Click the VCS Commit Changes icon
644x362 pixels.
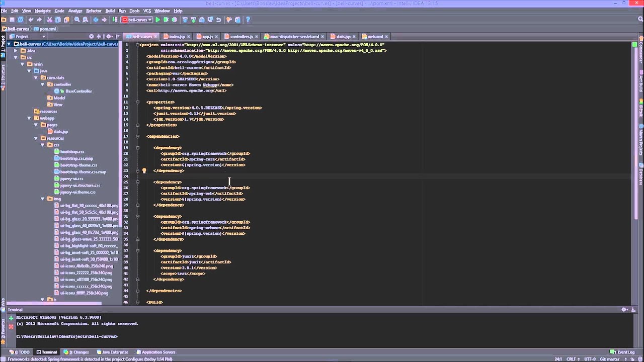(193, 20)
